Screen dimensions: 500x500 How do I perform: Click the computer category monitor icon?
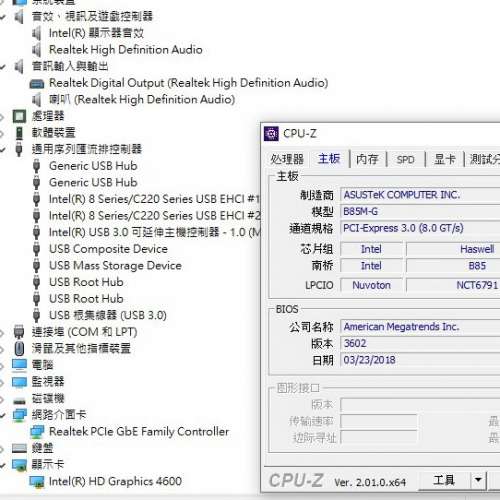(19, 365)
